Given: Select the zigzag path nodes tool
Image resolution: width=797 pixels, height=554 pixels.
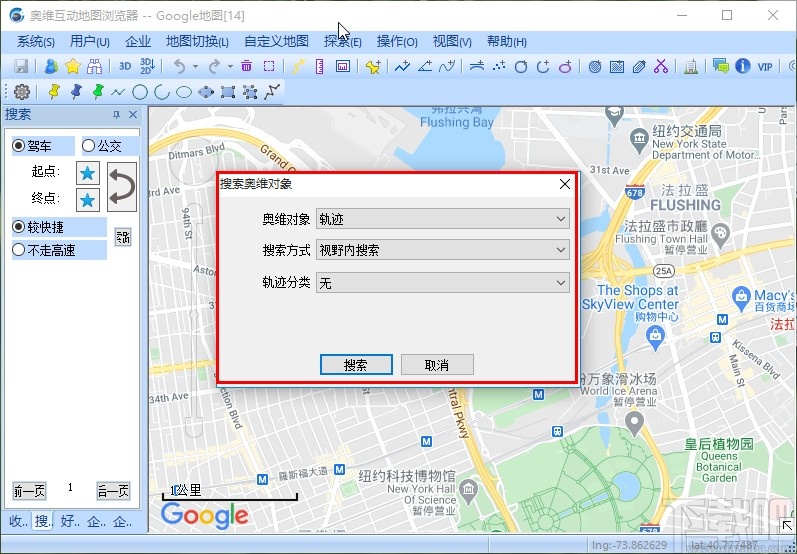Looking at the screenshot, I should pyautogui.click(x=272, y=92).
